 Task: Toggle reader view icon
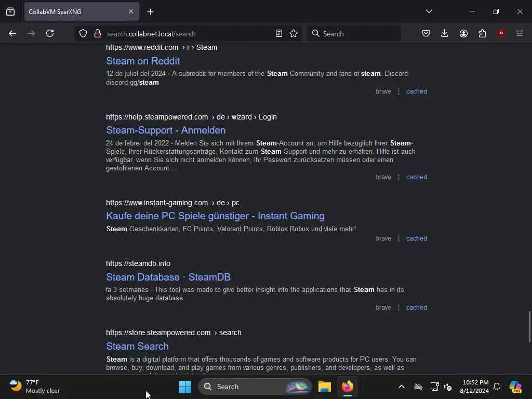[x=278, y=33]
